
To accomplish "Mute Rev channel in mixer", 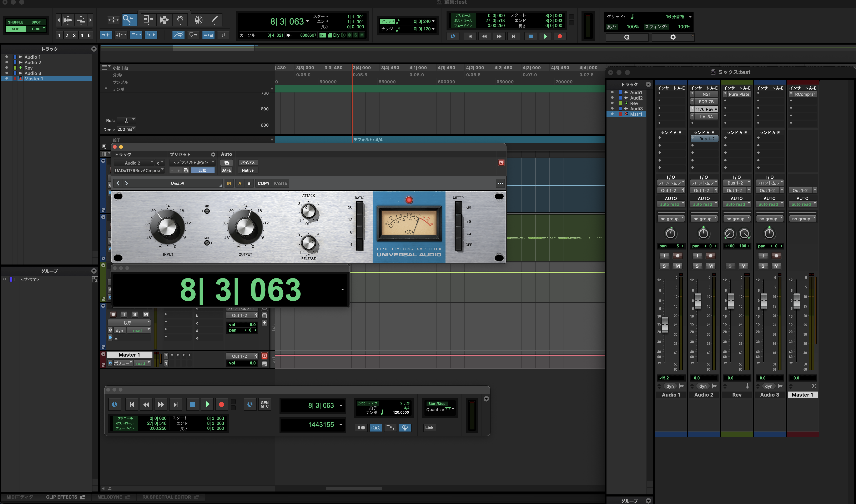I will tap(744, 266).
